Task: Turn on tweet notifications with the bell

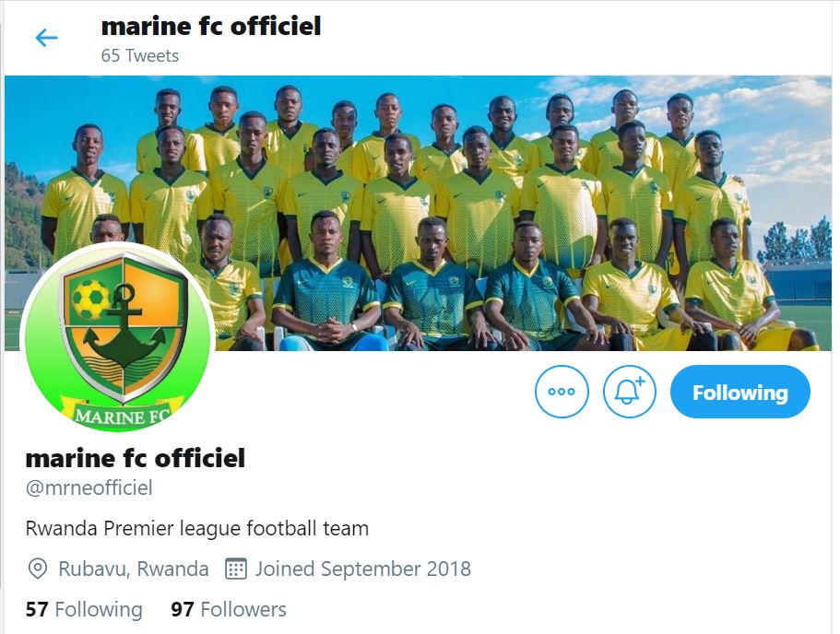Action: pyautogui.click(x=629, y=392)
